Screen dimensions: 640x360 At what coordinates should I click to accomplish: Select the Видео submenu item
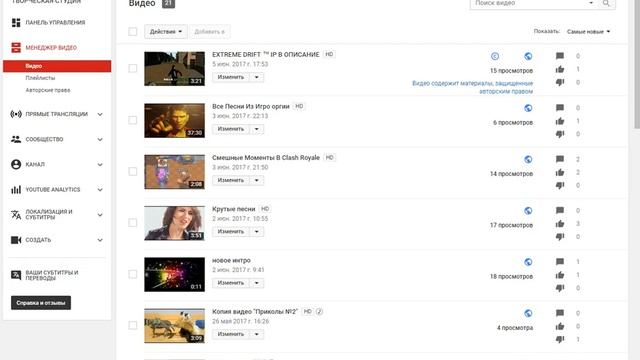[57, 66]
